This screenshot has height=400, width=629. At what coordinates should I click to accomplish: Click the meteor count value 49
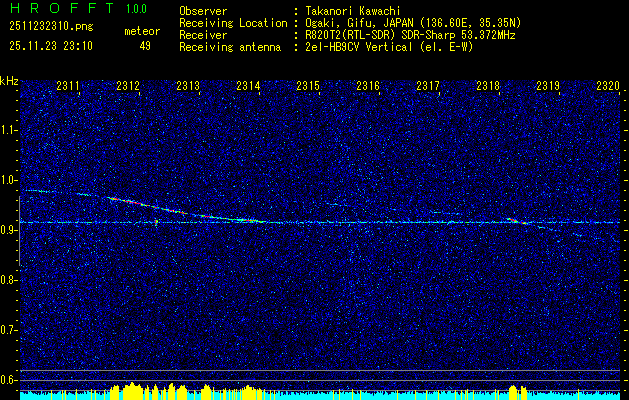pyautogui.click(x=145, y=46)
